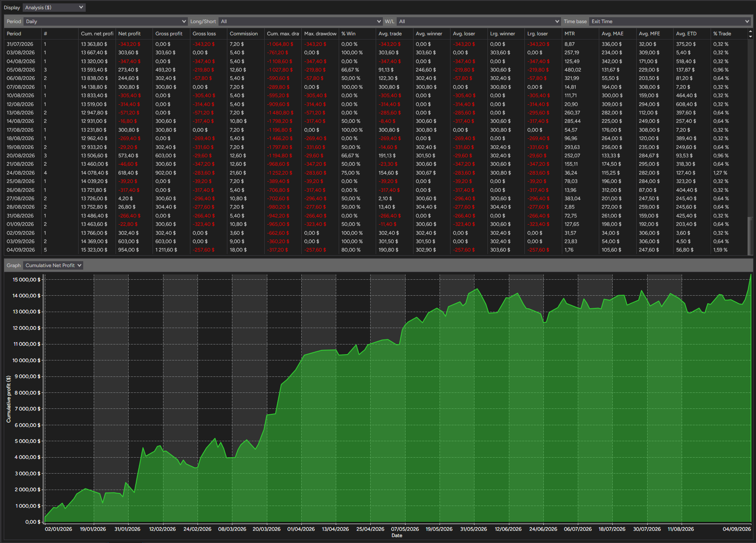This screenshot has height=543, width=756.
Task: Sort by the Period column header
Action: [x=23, y=34]
